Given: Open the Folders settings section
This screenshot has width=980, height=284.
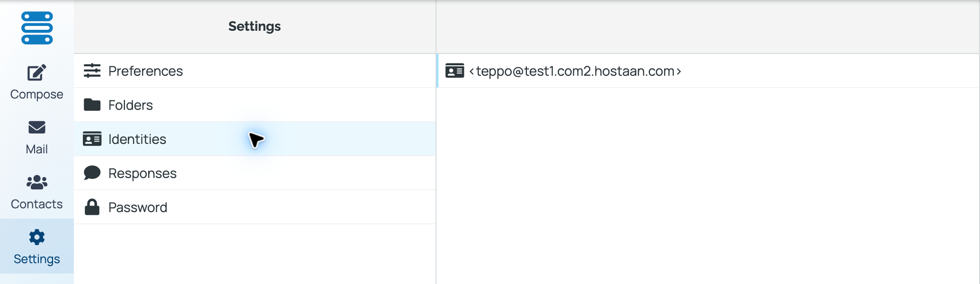Looking at the screenshot, I should tap(255, 105).
